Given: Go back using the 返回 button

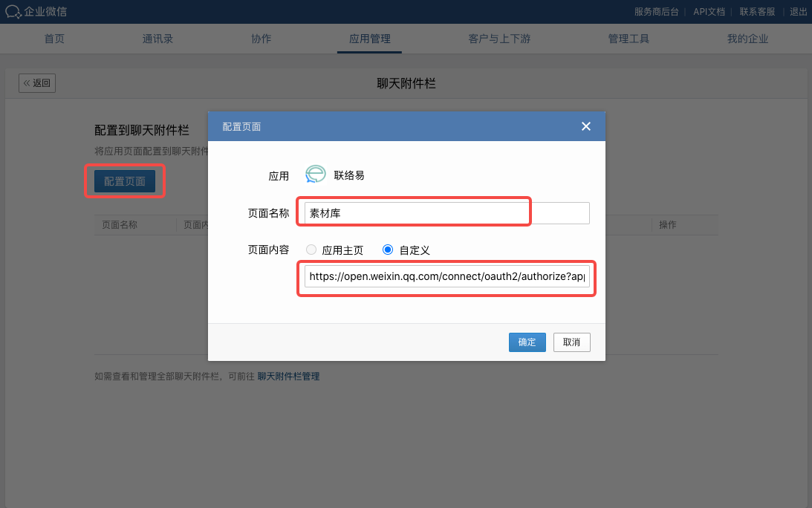Looking at the screenshot, I should click(37, 83).
